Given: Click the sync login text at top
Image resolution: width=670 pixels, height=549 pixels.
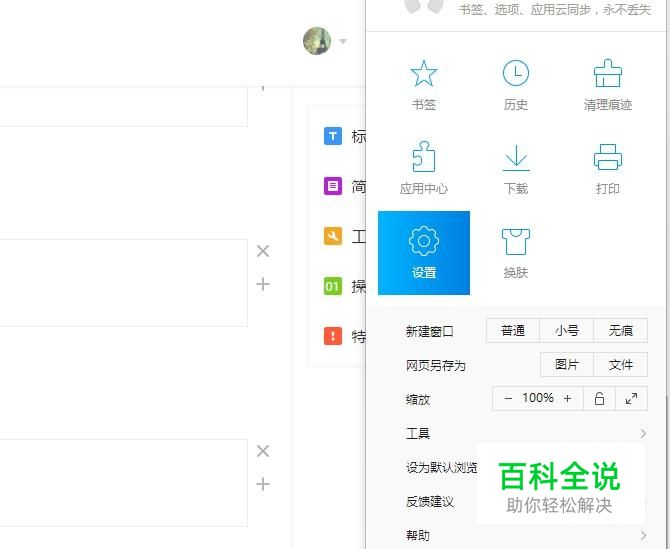Looking at the screenshot, I should 555,9.
